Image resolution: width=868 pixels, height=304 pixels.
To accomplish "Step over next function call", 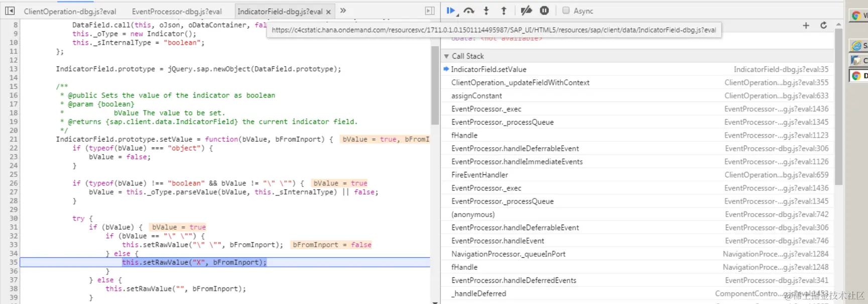I will (x=469, y=11).
